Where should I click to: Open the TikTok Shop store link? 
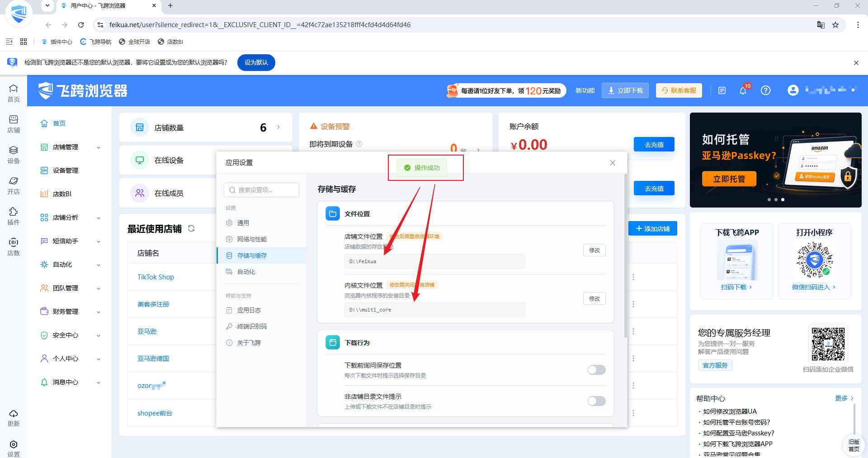[156, 277]
